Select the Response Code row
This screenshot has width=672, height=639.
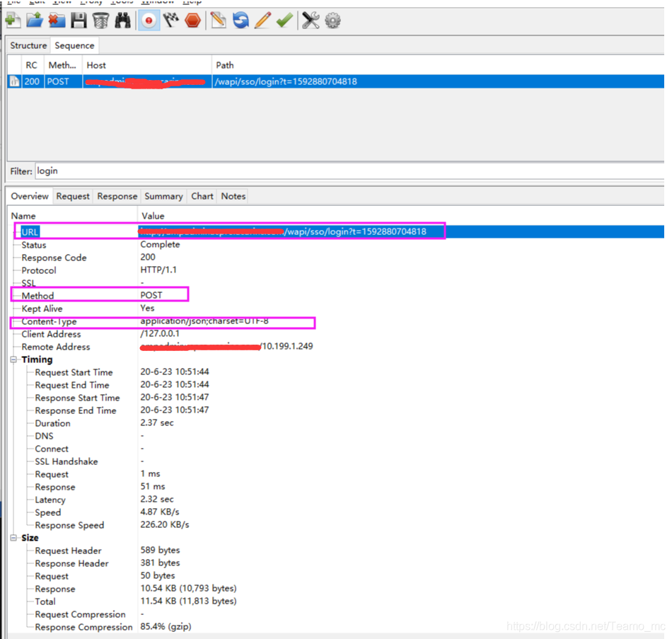point(336,258)
